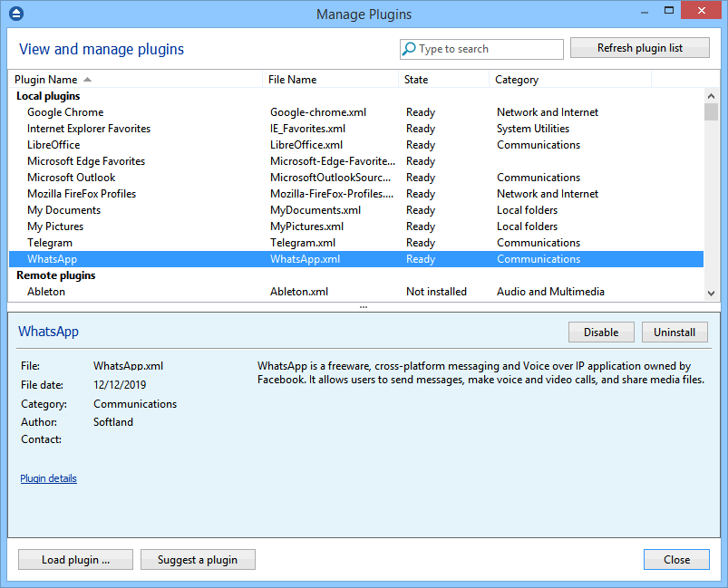The width and height of the screenshot is (728, 588).
Task: Click the Audio and Multimedia category cell
Action: [x=550, y=292]
